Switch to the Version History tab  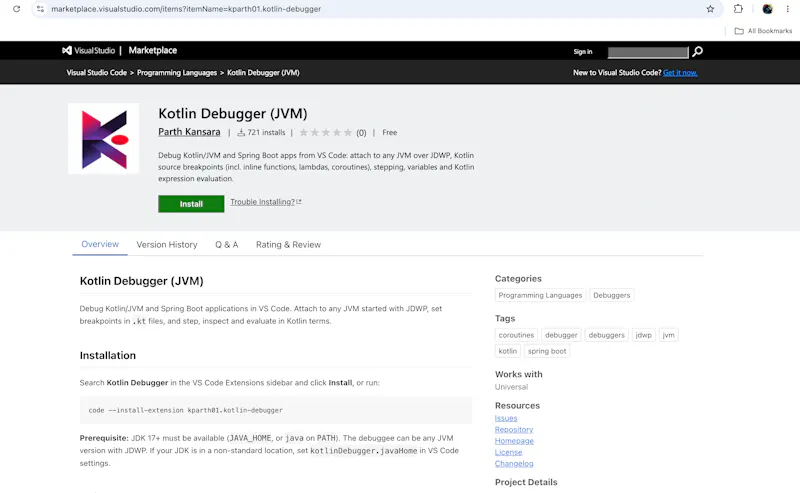click(x=167, y=244)
